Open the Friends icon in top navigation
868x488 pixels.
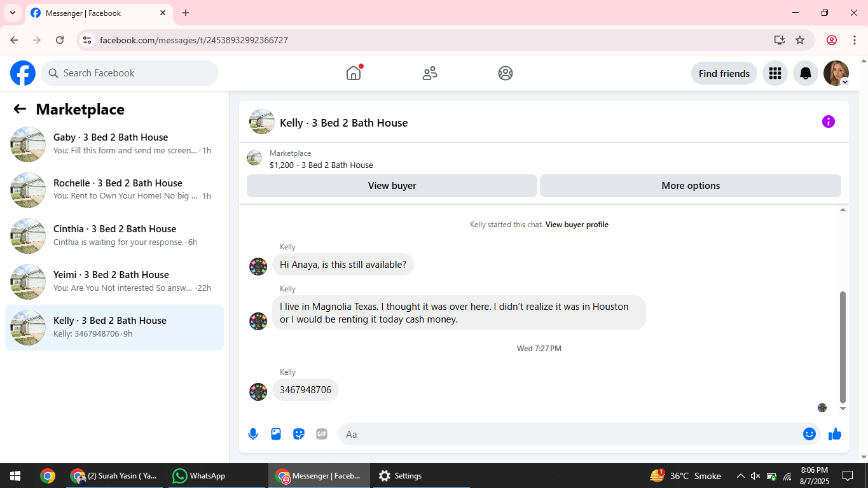(x=430, y=73)
